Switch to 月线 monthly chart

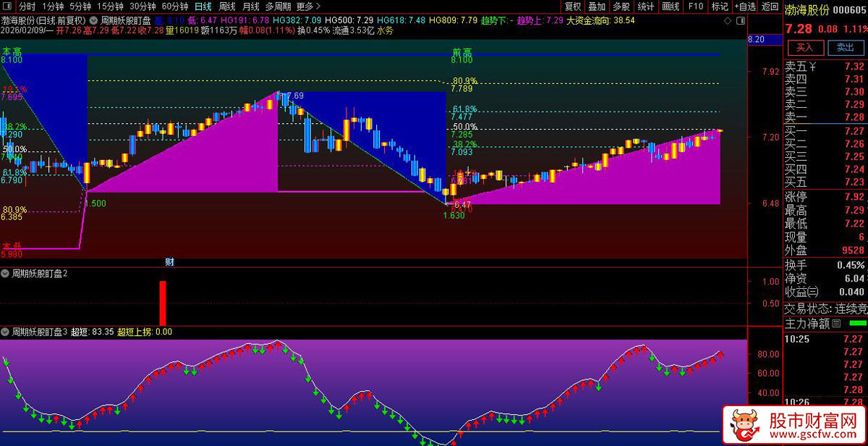[x=250, y=7]
